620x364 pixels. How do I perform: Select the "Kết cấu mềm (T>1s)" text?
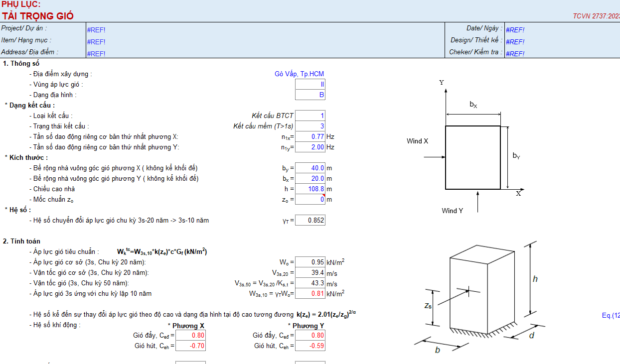(264, 126)
